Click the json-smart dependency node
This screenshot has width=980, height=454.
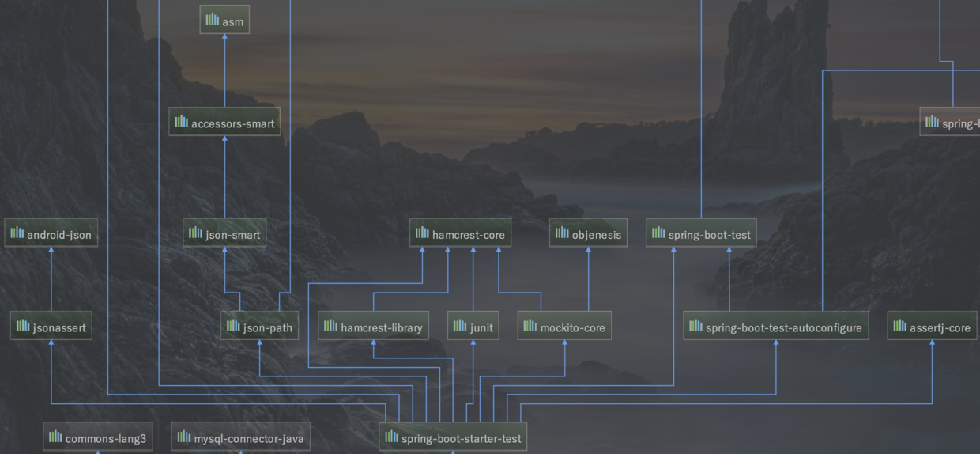tap(224, 233)
